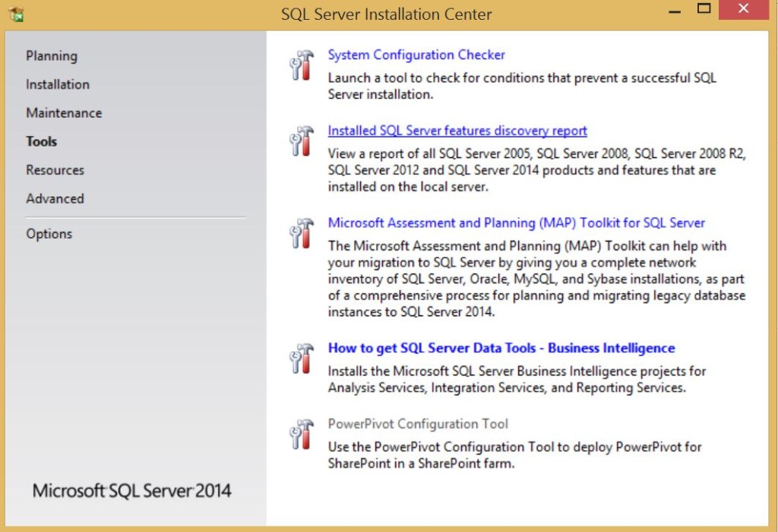Go to the Maintenance section
Viewport: 778px width, 532px height.
point(64,113)
